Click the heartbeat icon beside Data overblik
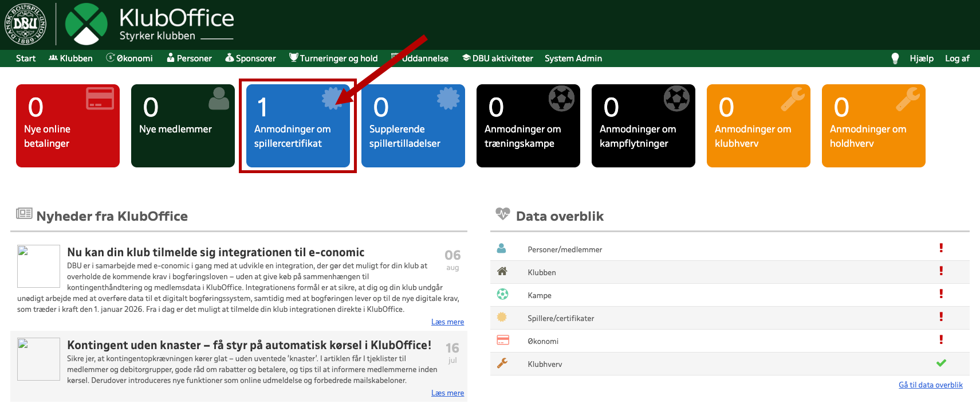 coord(502,214)
